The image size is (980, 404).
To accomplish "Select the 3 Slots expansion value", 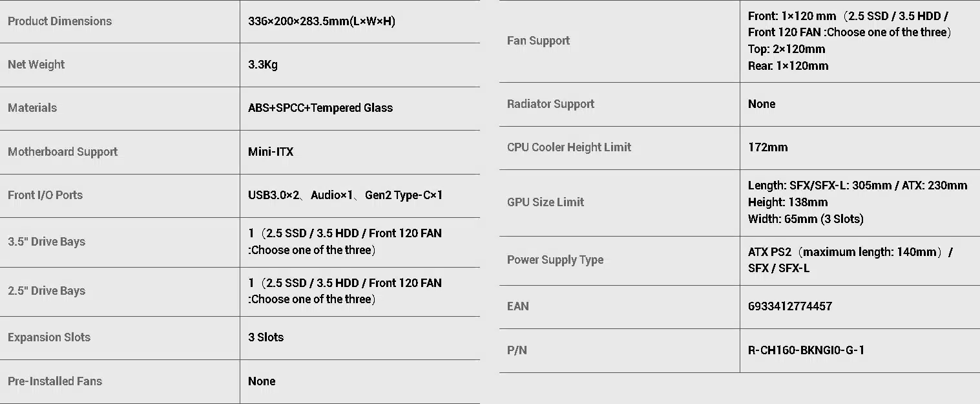I will pyautogui.click(x=266, y=337).
